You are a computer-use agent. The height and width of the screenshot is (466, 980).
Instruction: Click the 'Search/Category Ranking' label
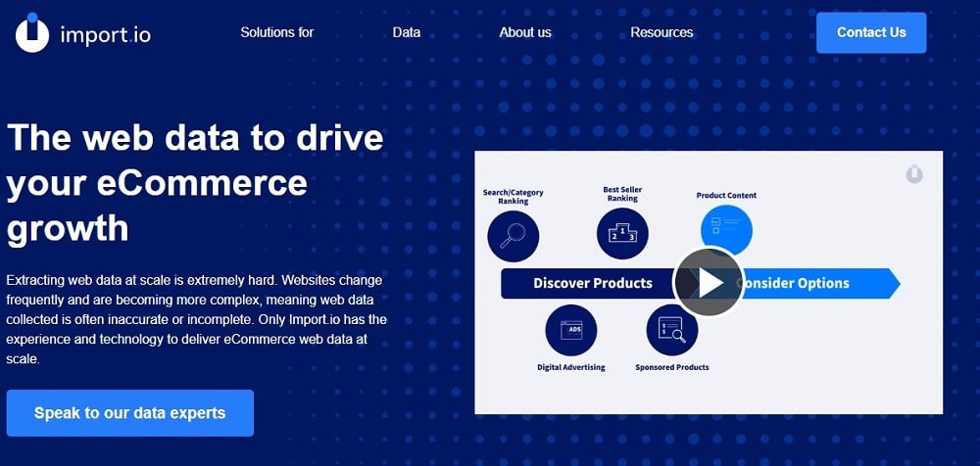pos(514,197)
